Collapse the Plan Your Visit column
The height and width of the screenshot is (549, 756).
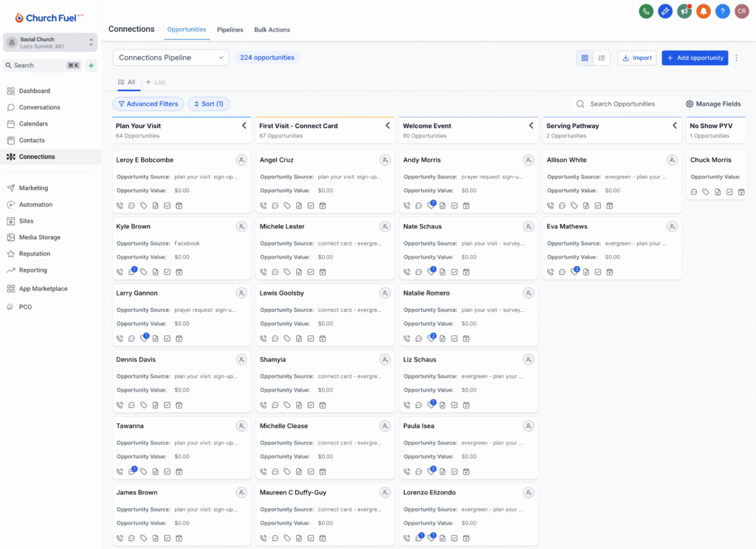(244, 126)
